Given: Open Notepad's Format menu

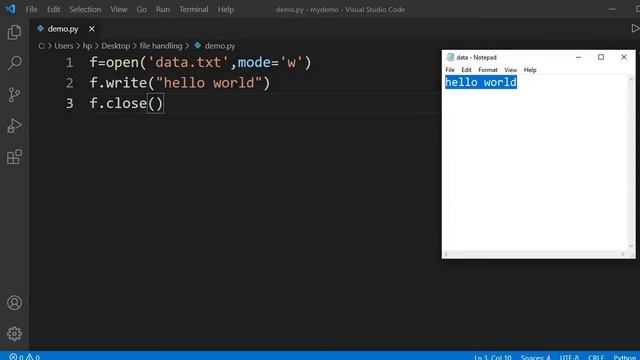Looking at the screenshot, I should 488,70.
